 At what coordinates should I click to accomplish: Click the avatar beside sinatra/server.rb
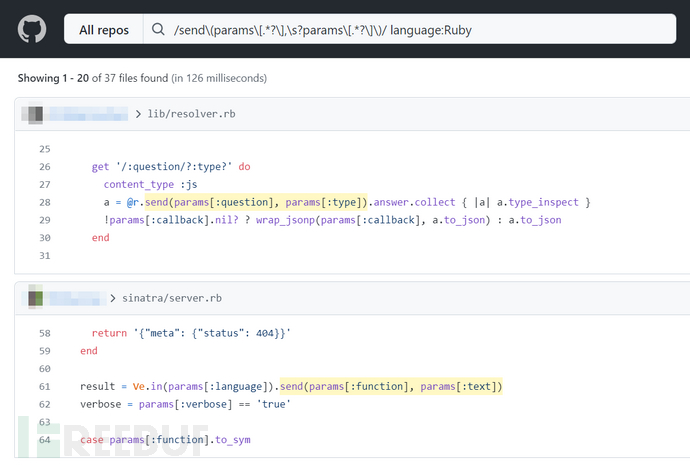click(35, 298)
